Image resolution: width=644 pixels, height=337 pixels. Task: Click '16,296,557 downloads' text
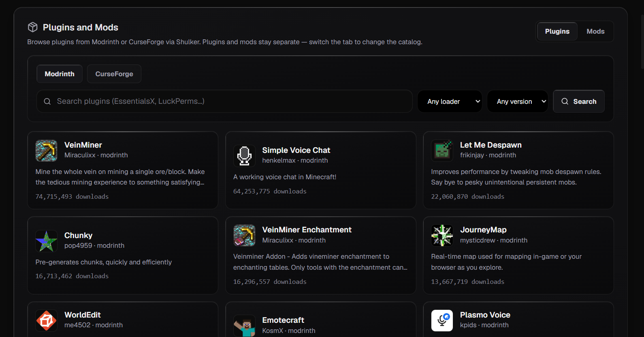click(270, 281)
